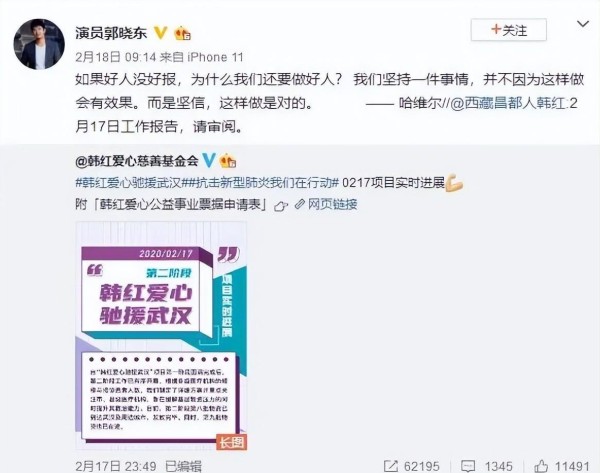The height and width of the screenshot is (473, 600).
Task: Like the post with thumbs-up 11491
Action: click(x=541, y=466)
